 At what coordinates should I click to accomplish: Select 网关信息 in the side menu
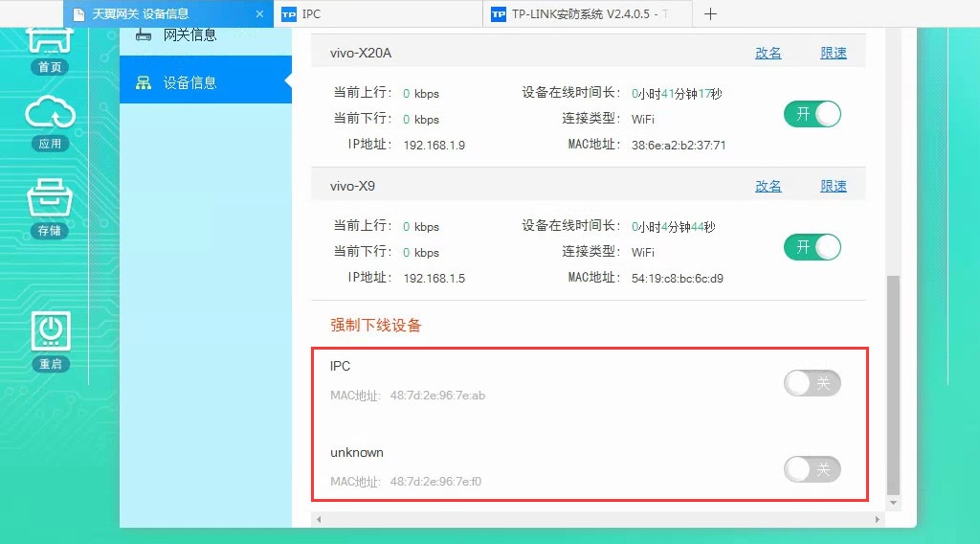coord(189,34)
